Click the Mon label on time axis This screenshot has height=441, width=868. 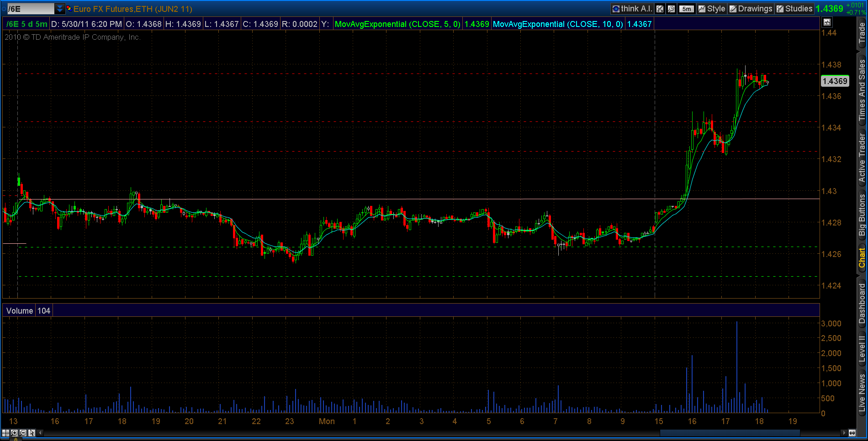coord(327,421)
